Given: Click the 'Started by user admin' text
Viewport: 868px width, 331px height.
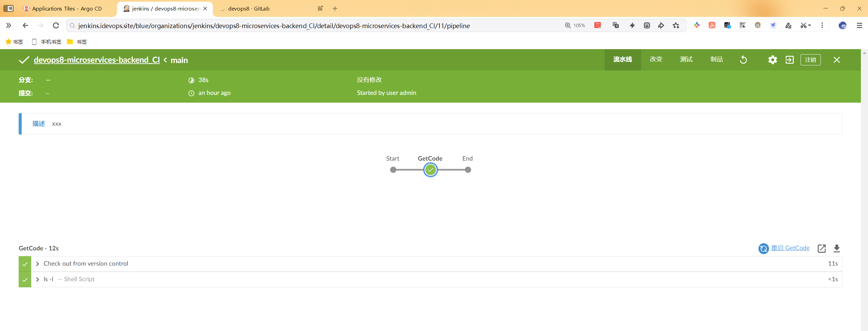Looking at the screenshot, I should coord(387,93).
